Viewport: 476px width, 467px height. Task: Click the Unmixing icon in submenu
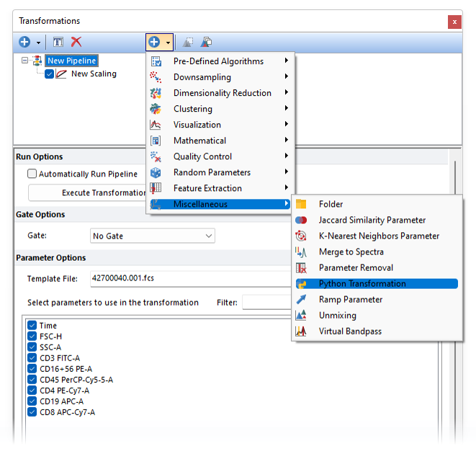click(302, 316)
